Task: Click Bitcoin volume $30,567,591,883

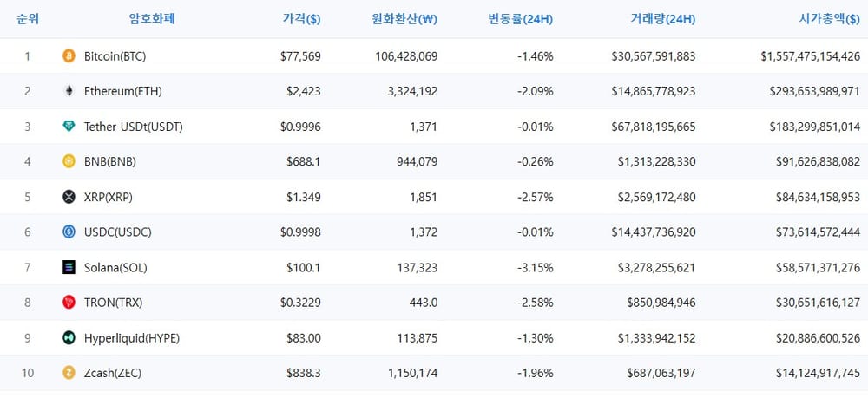Action: click(x=654, y=56)
